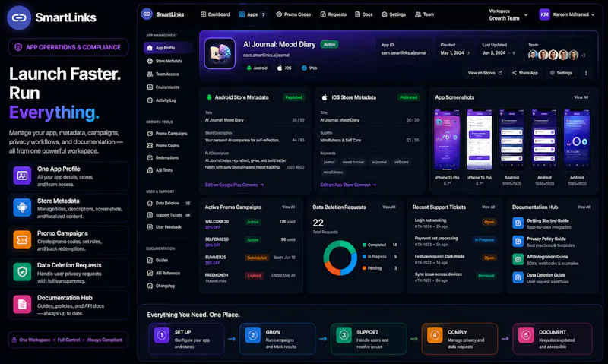Open the second iPhone 15 Pro screenshot
The height and width of the screenshot is (364, 608).
480,140
